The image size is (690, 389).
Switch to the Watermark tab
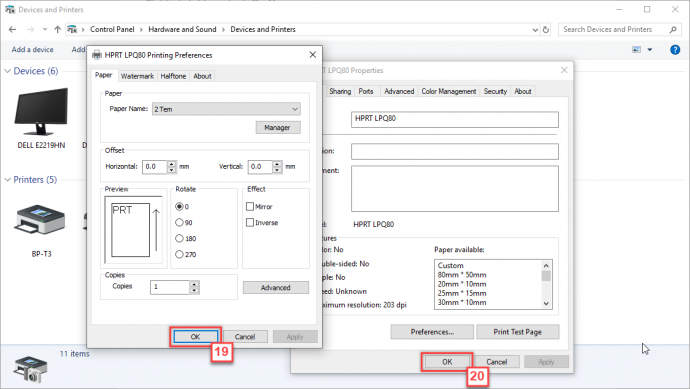[137, 76]
